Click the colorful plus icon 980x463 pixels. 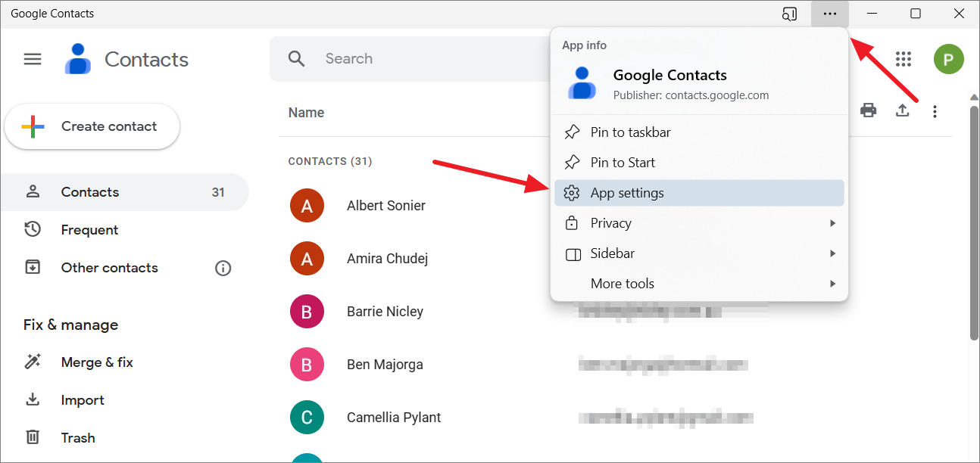point(33,126)
